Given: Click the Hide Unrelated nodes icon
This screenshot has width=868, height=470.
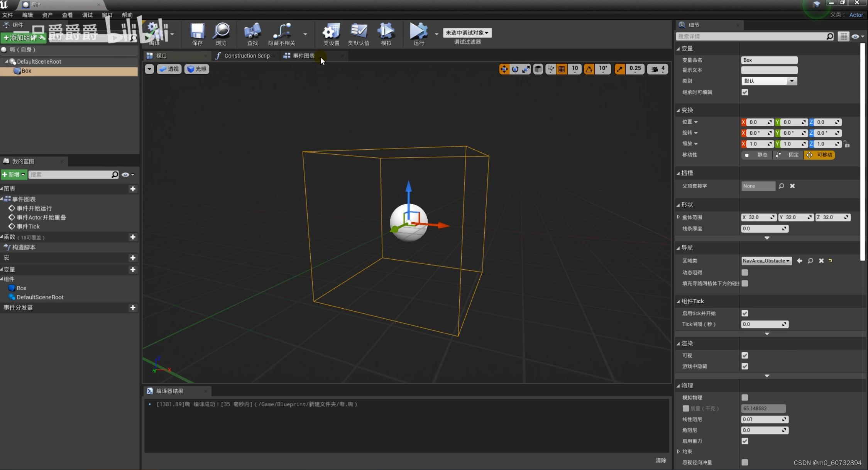Looking at the screenshot, I should point(281,34).
